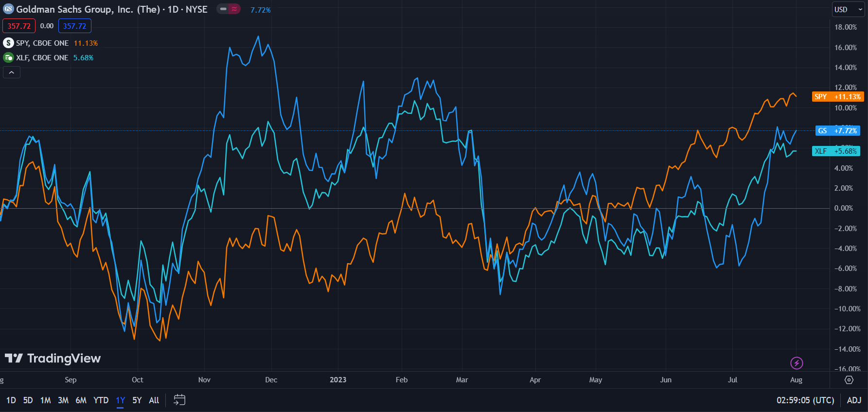Image resolution: width=868 pixels, height=412 pixels.
Task: Click the TradingView logo
Action: click(53, 358)
